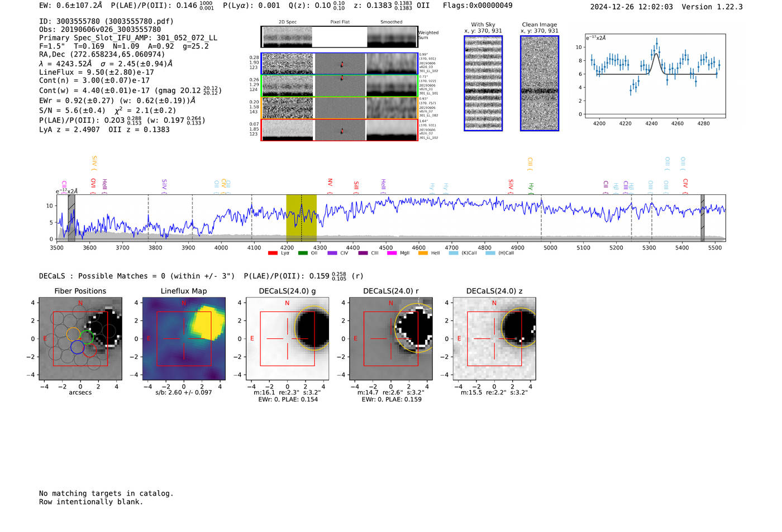This screenshot has height=532, width=782.
Task: Click the ID 3003555780 text line
Action: coord(106,21)
